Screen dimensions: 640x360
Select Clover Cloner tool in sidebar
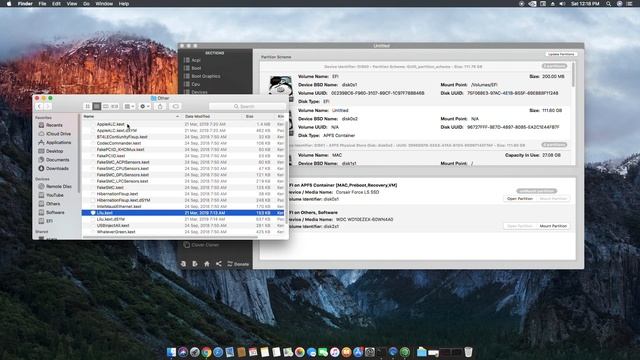coord(201,245)
